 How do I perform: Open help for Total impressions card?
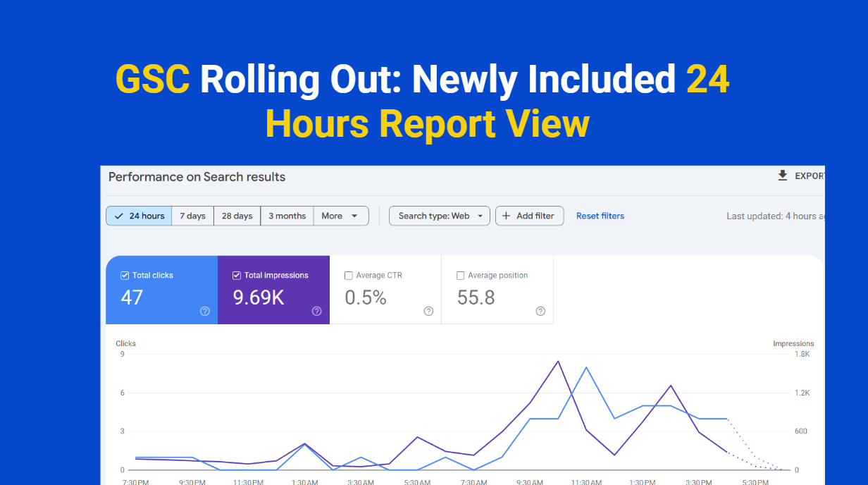click(x=316, y=311)
